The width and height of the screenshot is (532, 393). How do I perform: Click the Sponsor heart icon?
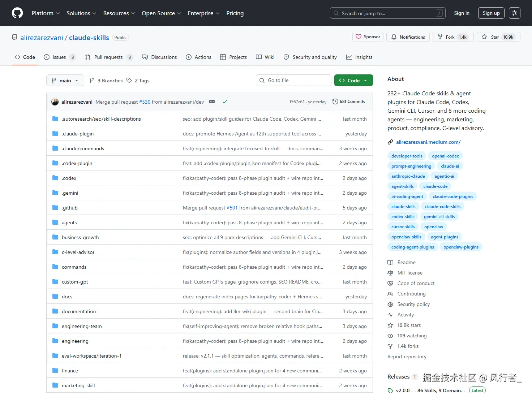[359, 37]
